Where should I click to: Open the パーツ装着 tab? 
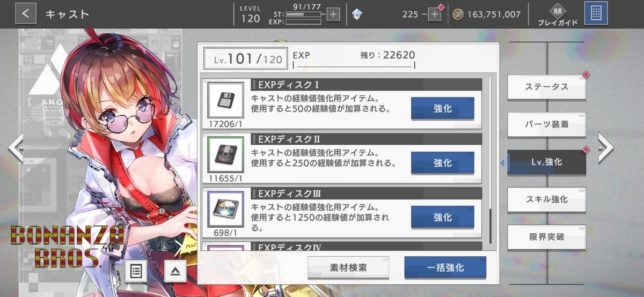pos(546,124)
